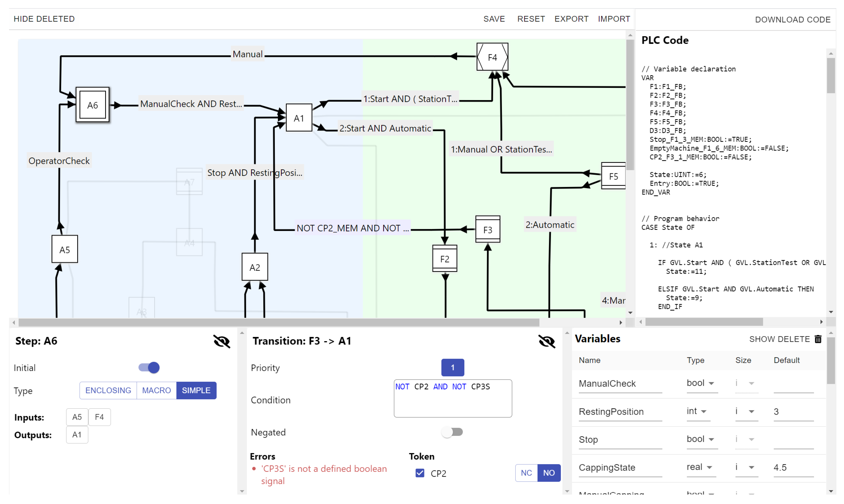Viewport: 844px width, 504px height.
Task: Click the Condition text field
Action: (452, 399)
